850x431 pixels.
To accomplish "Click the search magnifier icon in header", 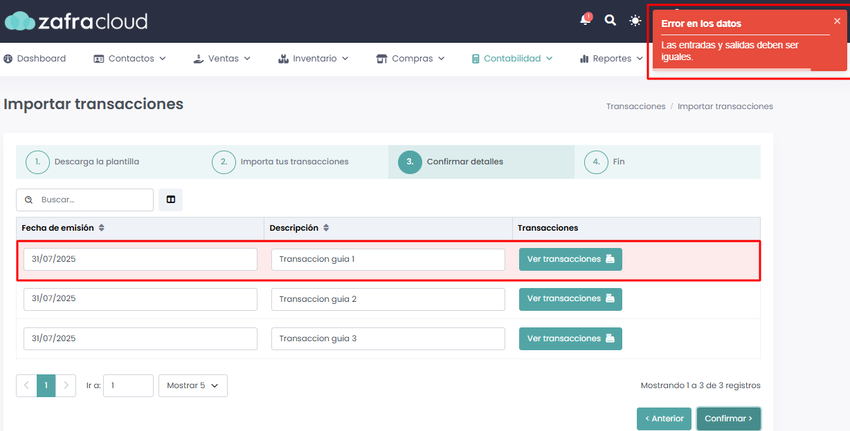I will click(x=610, y=21).
